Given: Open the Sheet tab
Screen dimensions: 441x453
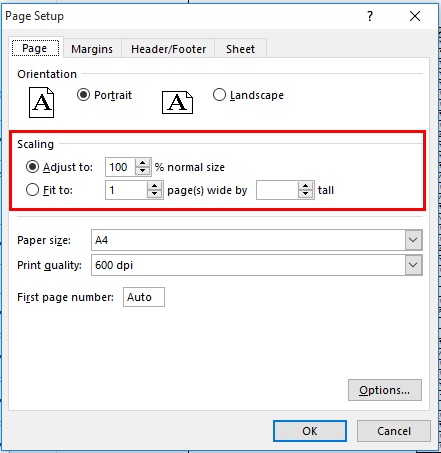Looking at the screenshot, I should coord(240,49).
